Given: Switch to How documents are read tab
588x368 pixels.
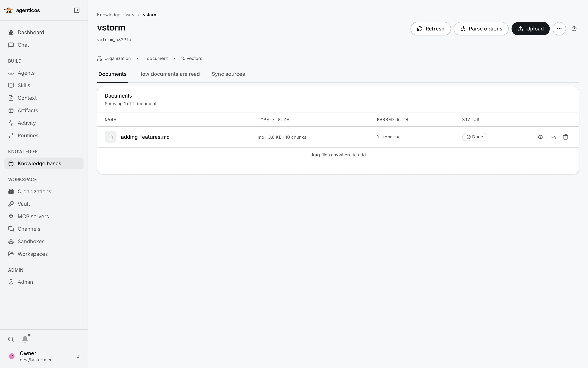Looking at the screenshot, I should tap(169, 74).
